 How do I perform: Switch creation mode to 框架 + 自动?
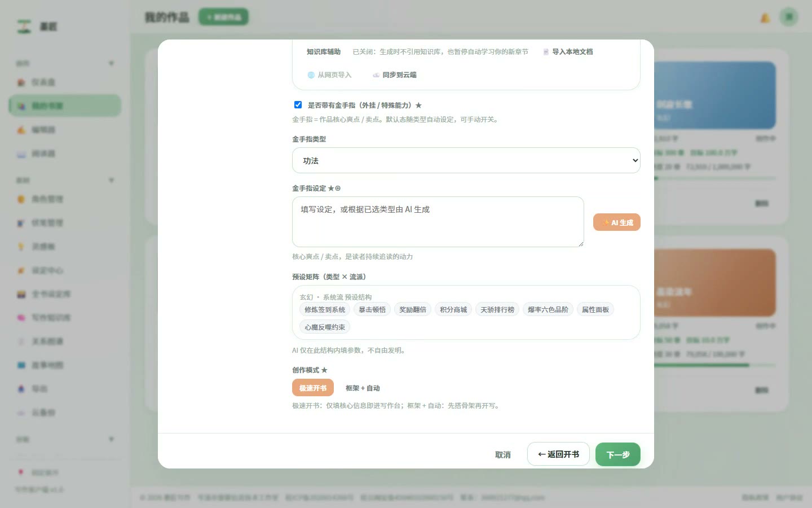click(363, 388)
